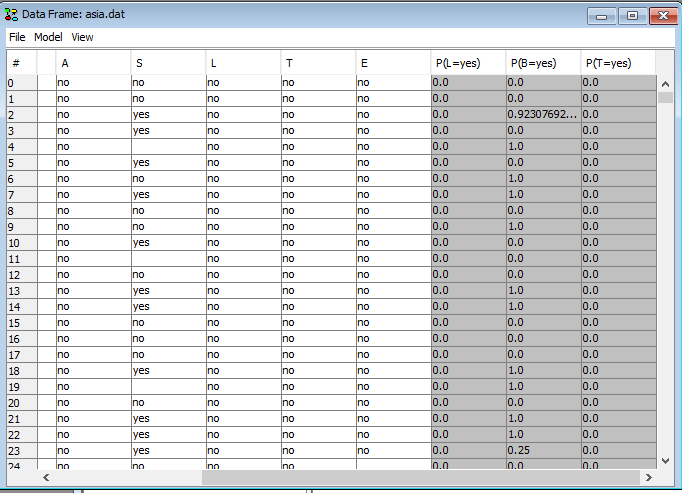The height and width of the screenshot is (493, 682).
Task: Select column header E
Action: (393, 64)
